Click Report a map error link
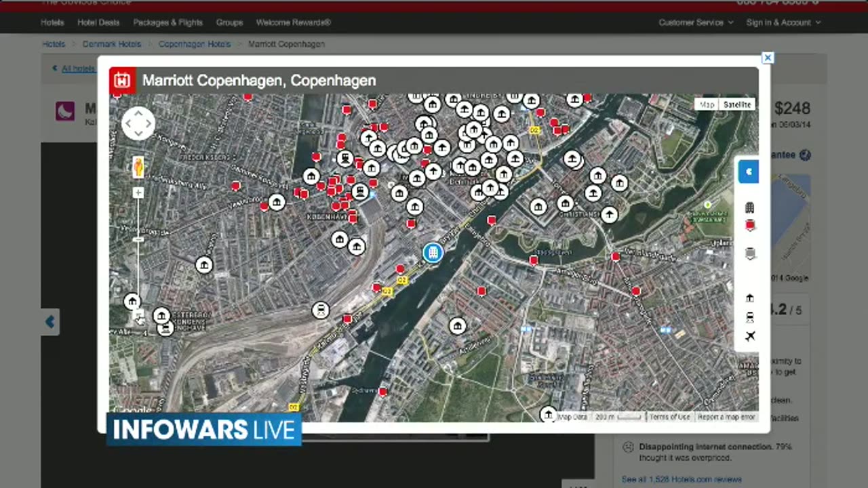 point(726,417)
